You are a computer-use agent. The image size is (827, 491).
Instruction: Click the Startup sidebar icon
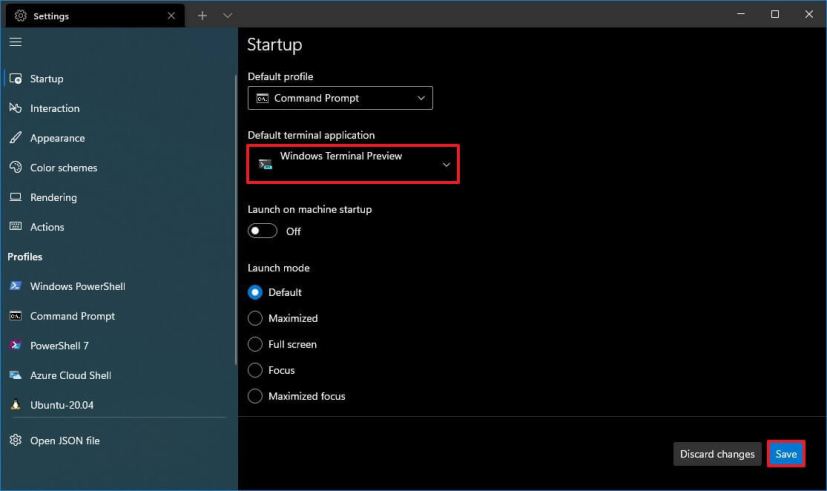point(16,79)
